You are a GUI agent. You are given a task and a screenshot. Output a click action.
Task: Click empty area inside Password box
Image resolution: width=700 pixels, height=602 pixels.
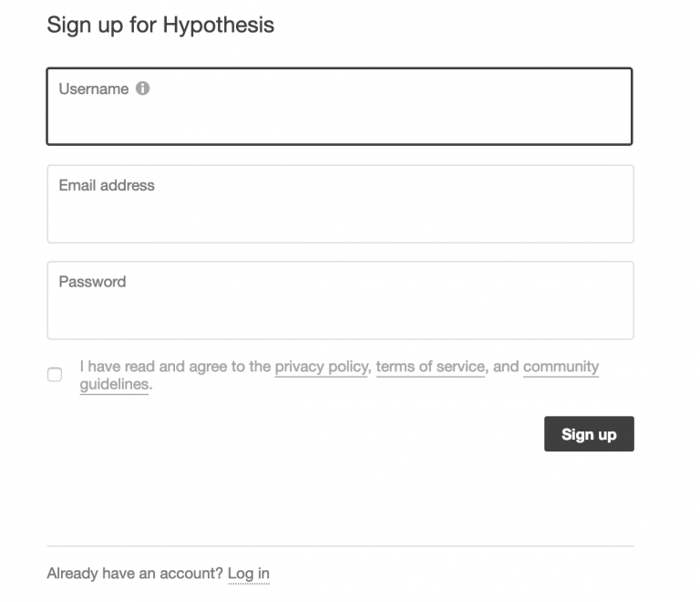tap(340, 315)
